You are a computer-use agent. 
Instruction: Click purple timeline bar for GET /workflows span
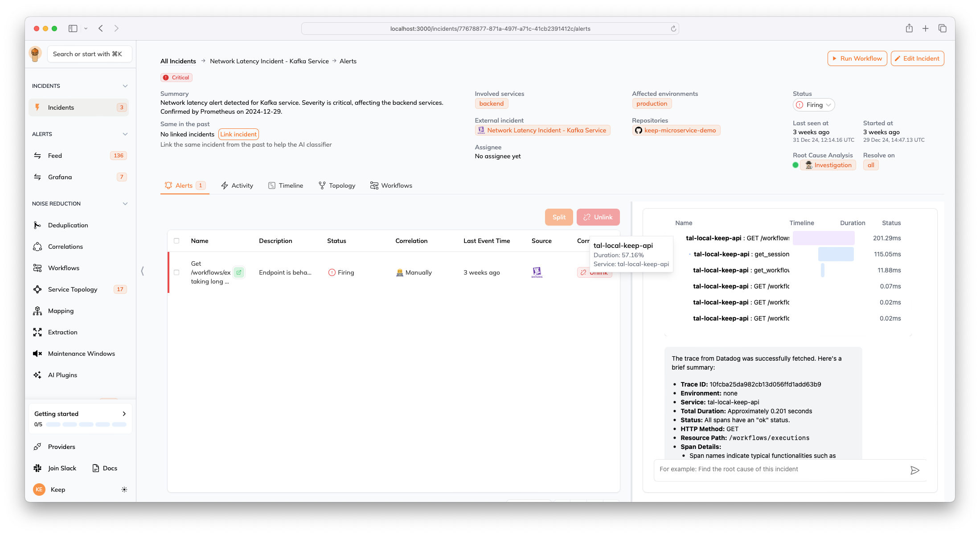tap(823, 238)
